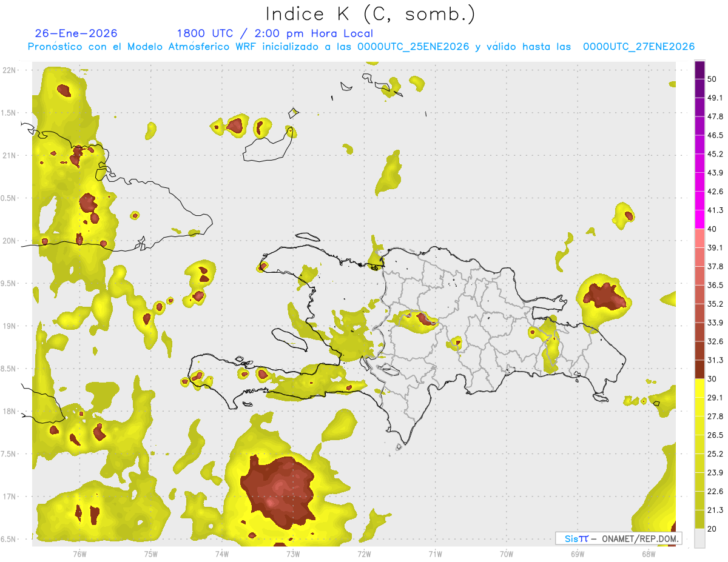Select the "69W" longitude label

577,554
